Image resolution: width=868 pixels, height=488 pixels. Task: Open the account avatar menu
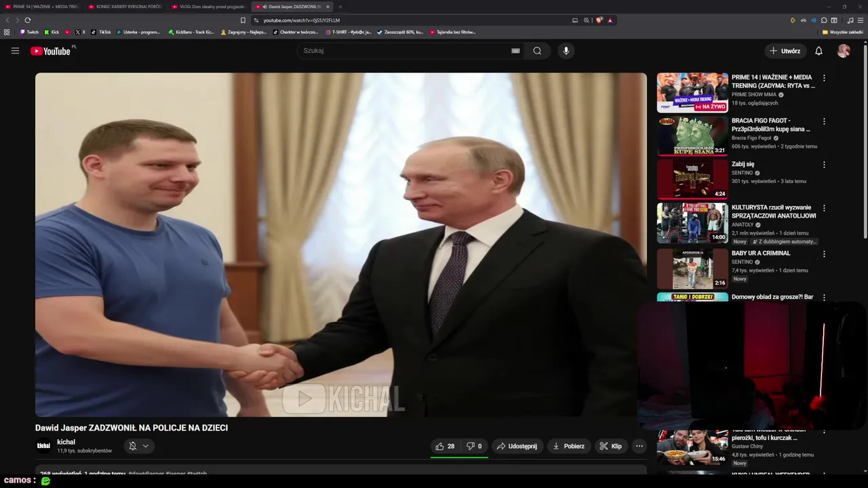coord(844,51)
